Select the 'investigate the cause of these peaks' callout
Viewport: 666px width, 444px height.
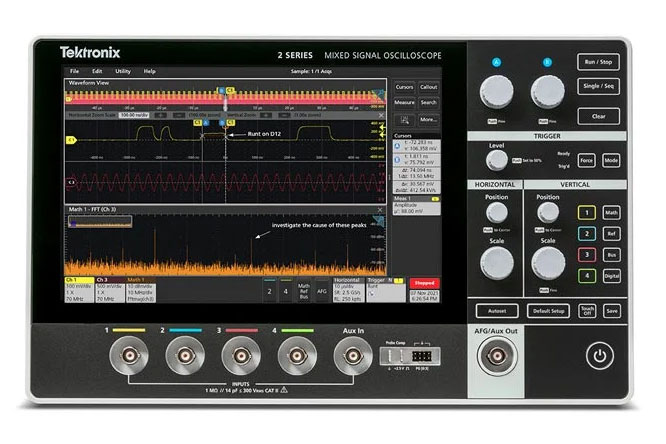[x=319, y=225]
